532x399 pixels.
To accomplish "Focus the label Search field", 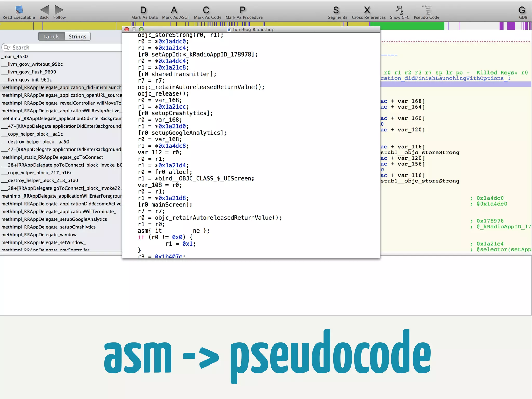I will (62, 48).
